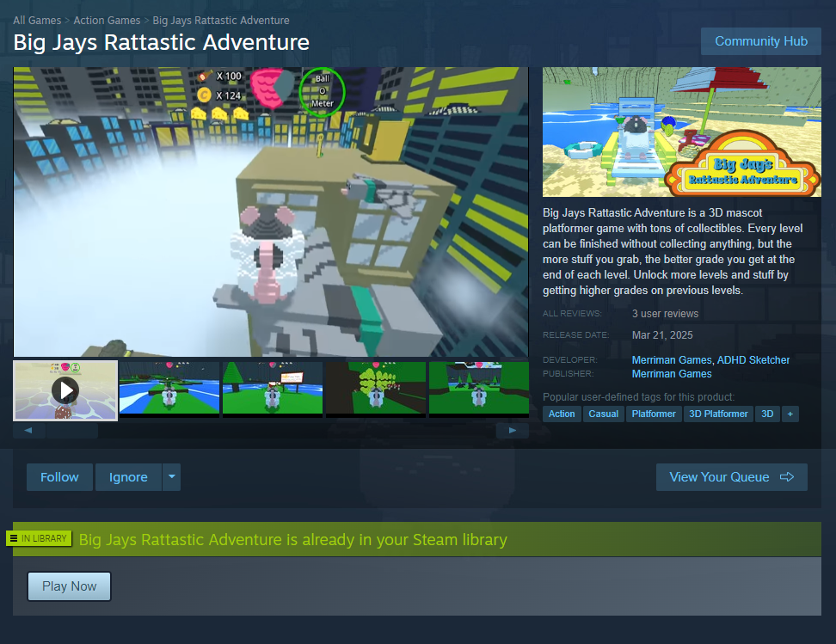The width and height of the screenshot is (836, 644).
Task: Select the Action tag
Action: tap(562, 414)
